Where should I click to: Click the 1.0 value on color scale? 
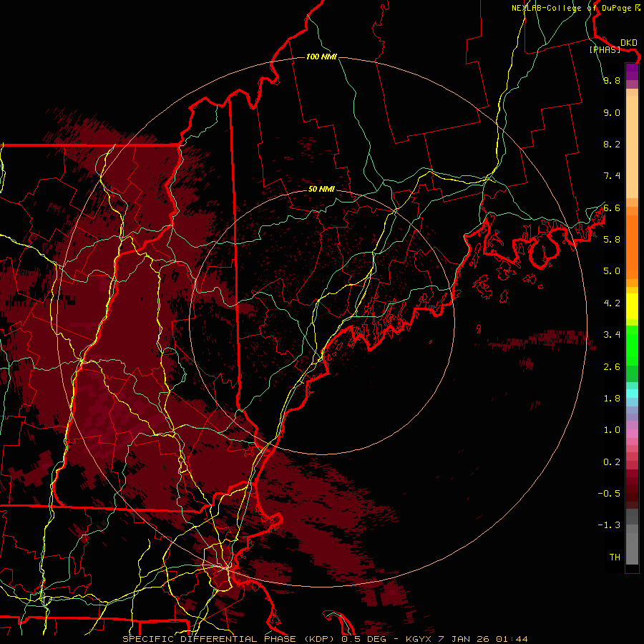(612, 430)
